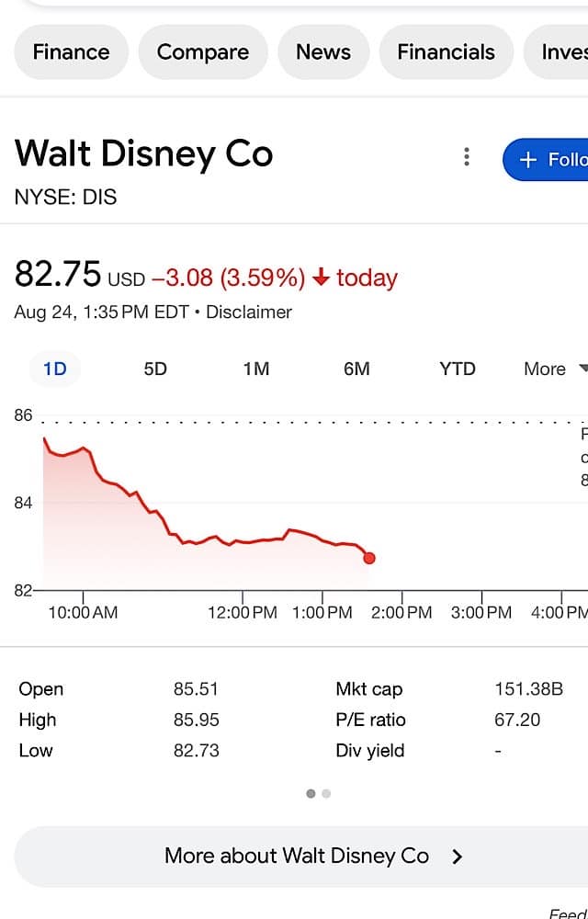
Task: Click the red down arrow price indicator
Action: pos(321,278)
